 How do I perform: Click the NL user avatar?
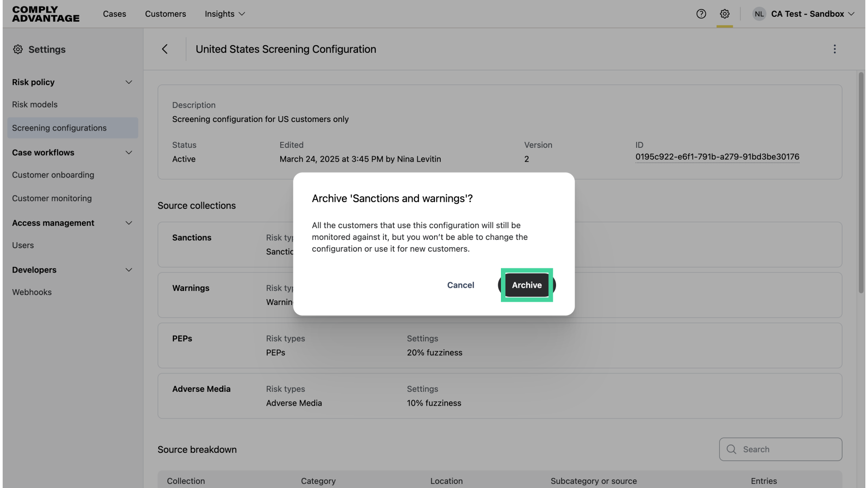pyautogui.click(x=759, y=14)
